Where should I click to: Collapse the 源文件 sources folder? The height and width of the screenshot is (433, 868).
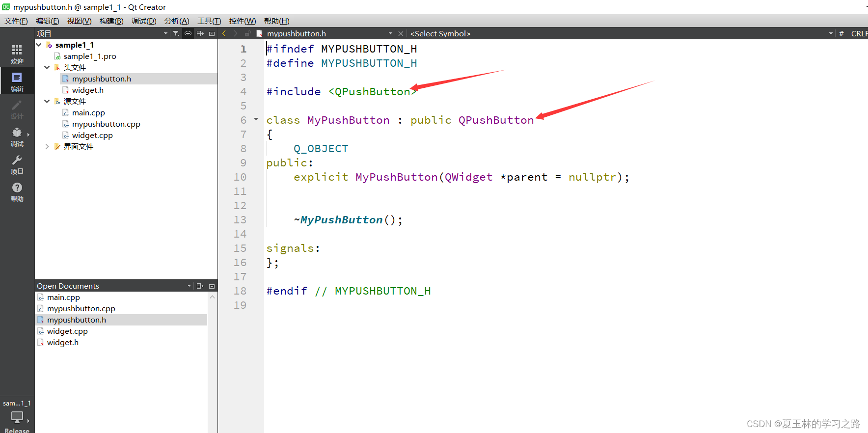point(47,101)
